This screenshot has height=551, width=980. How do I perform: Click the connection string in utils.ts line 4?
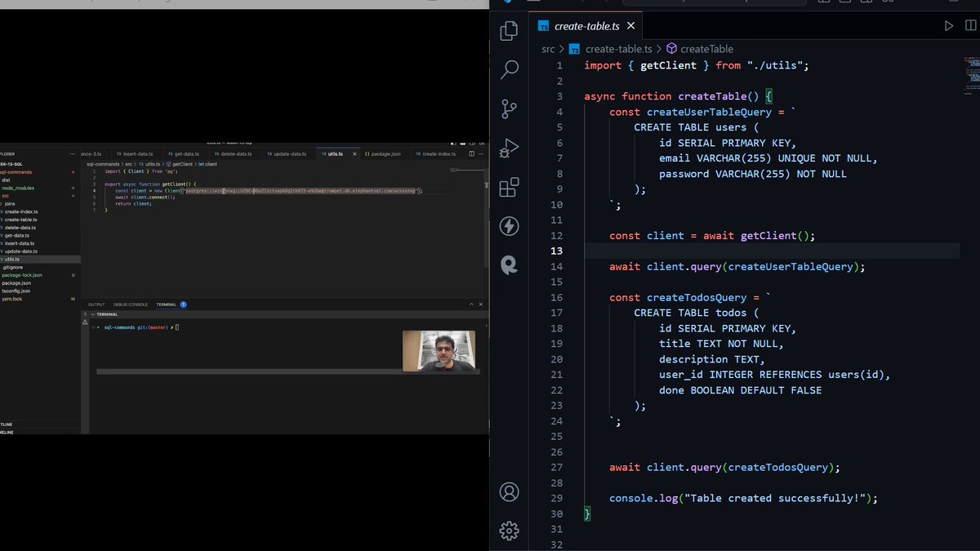coord(301,190)
